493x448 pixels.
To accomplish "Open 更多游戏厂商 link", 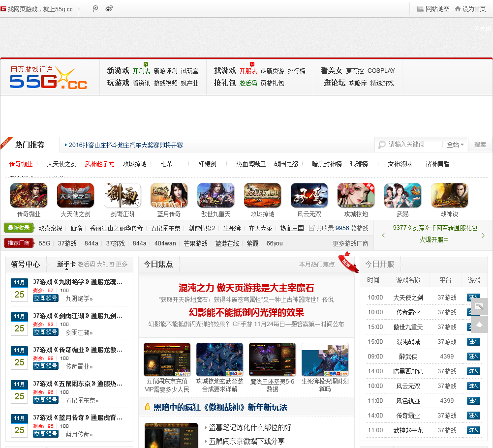I will click(350, 243).
